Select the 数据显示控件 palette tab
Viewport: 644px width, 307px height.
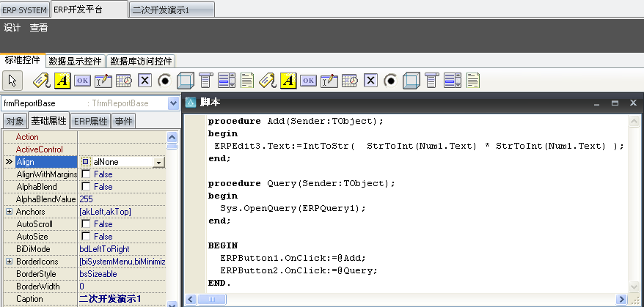click(x=75, y=62)
